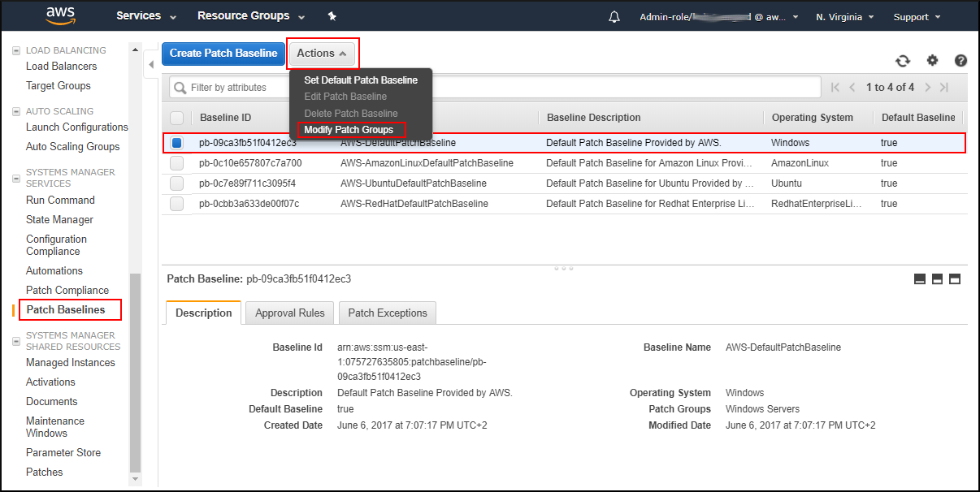Image resolution: width=980 pixels, height=492 pixels.
Task: Open notifications via the bell icon
Action: pyautogui.click(x=614, y=15)
